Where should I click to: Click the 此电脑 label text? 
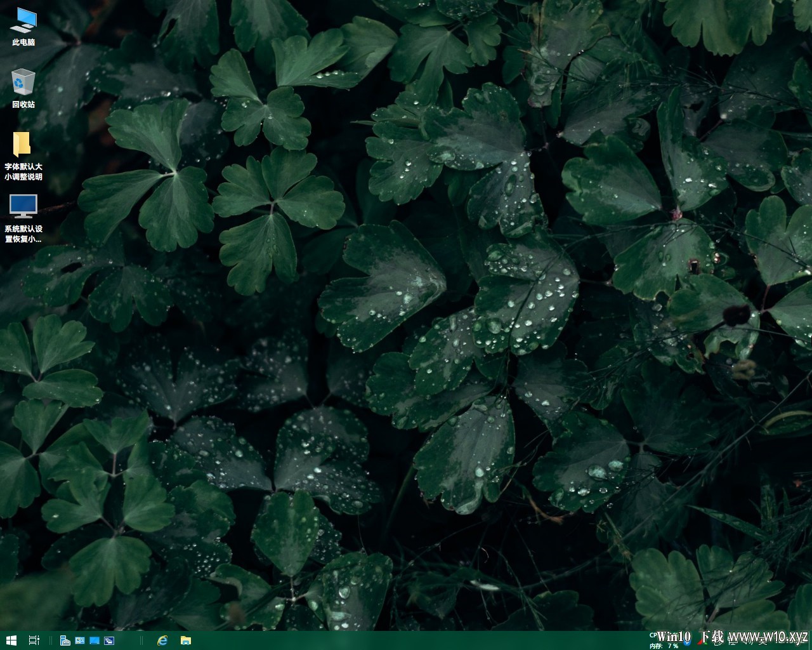23,43
